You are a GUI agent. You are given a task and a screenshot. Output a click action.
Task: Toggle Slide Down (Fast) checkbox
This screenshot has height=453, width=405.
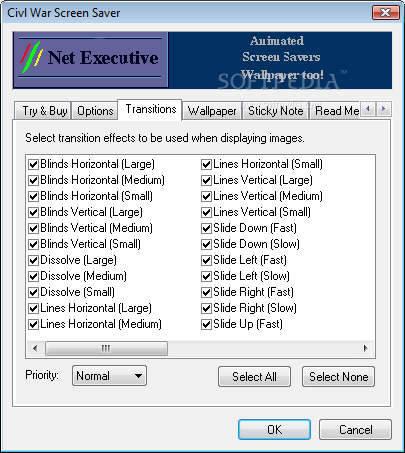click(x=206, y=228)
